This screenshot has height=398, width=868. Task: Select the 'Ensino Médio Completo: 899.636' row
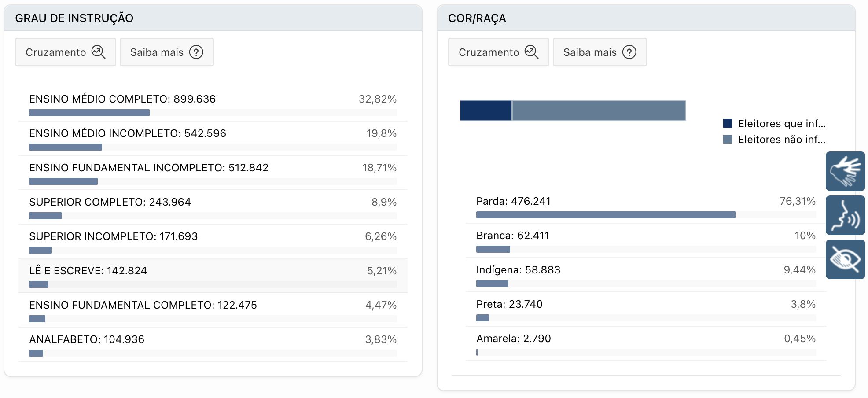pyautogui.click(x=122, y=99)
